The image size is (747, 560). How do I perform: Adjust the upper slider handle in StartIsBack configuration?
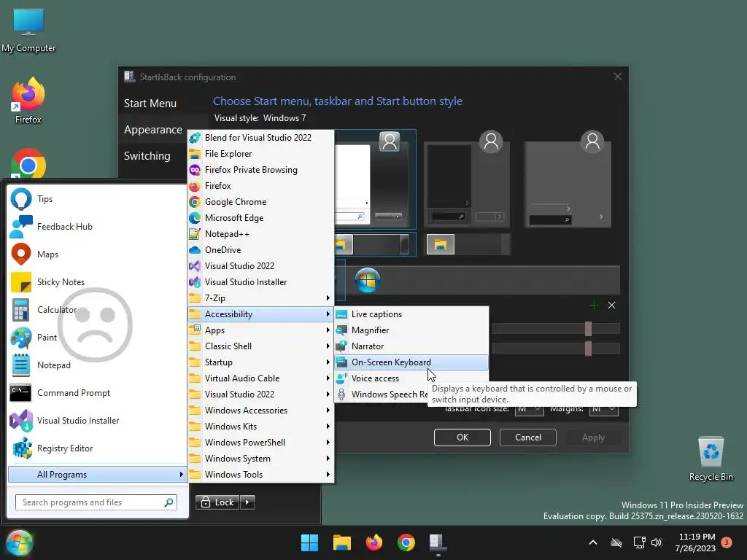pos(589,329)
